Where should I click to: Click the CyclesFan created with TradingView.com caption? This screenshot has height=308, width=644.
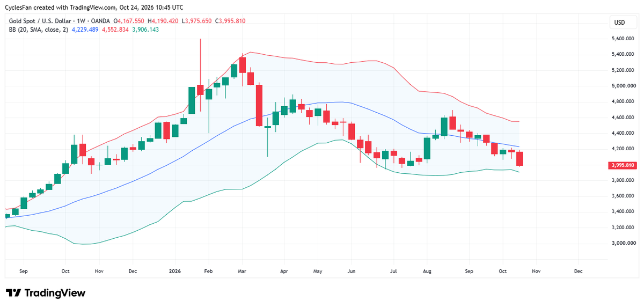pos(94,8)
